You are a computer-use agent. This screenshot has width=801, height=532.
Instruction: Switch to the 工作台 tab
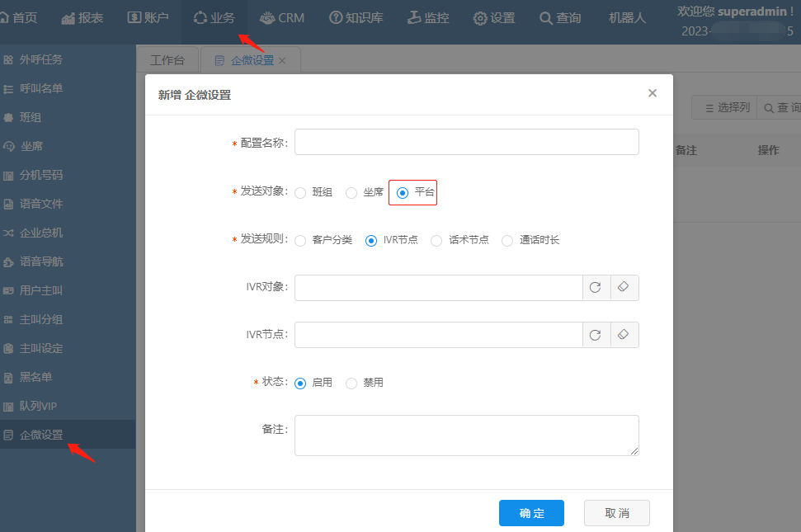(x=167, y=60)
